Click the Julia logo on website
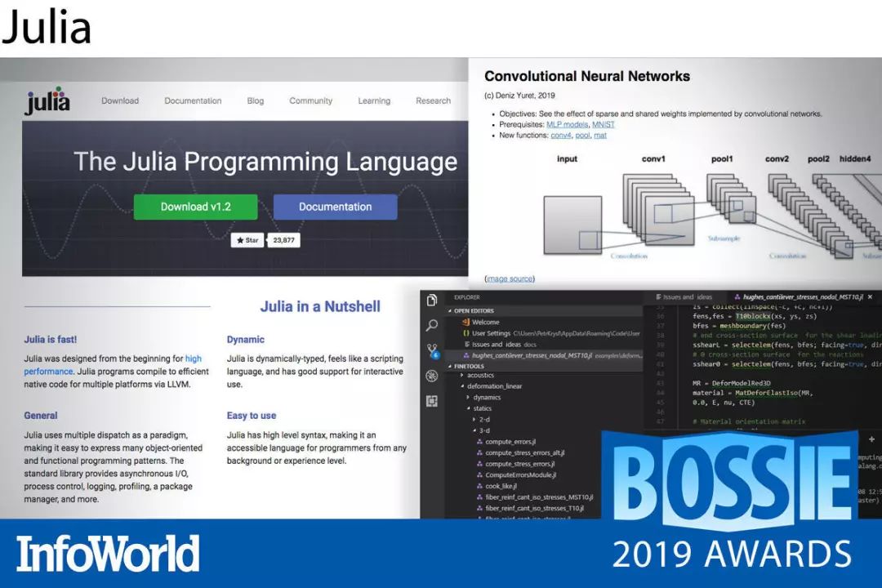The image size is (882, 588). click(47, 101)
